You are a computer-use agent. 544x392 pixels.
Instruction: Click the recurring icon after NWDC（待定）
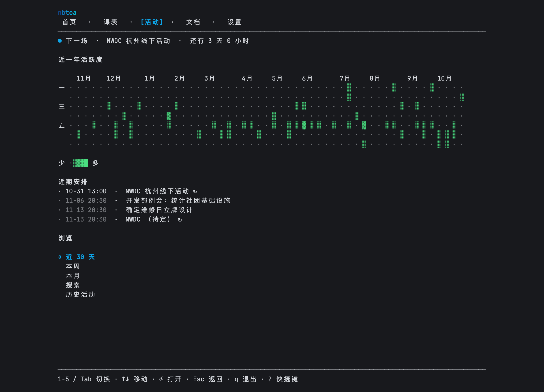pyautogui.click(x=180, y=220)
